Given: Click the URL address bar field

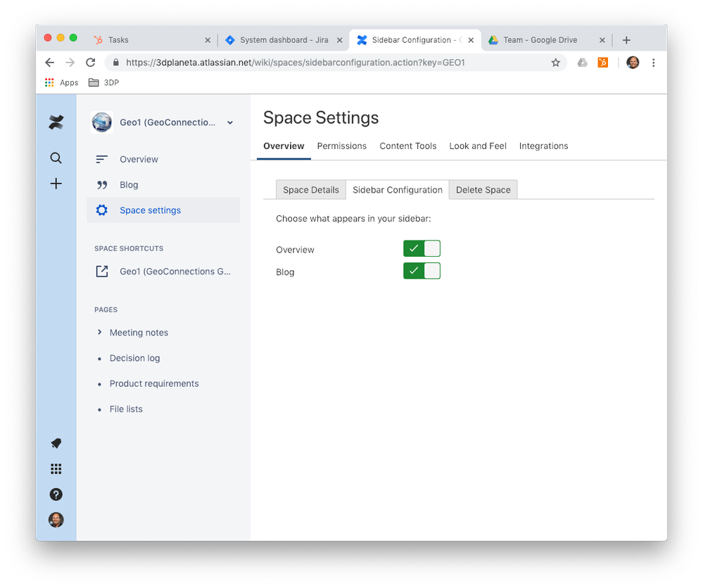Looking at the screenshot, I should pos(336,63).
